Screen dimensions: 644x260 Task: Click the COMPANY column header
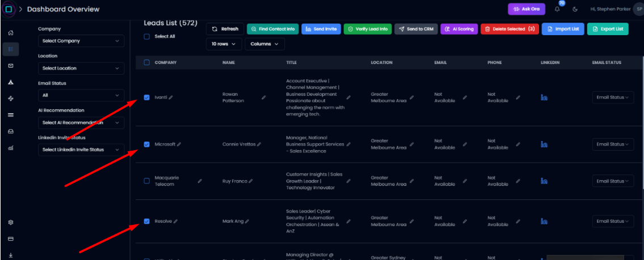point(166,62)
